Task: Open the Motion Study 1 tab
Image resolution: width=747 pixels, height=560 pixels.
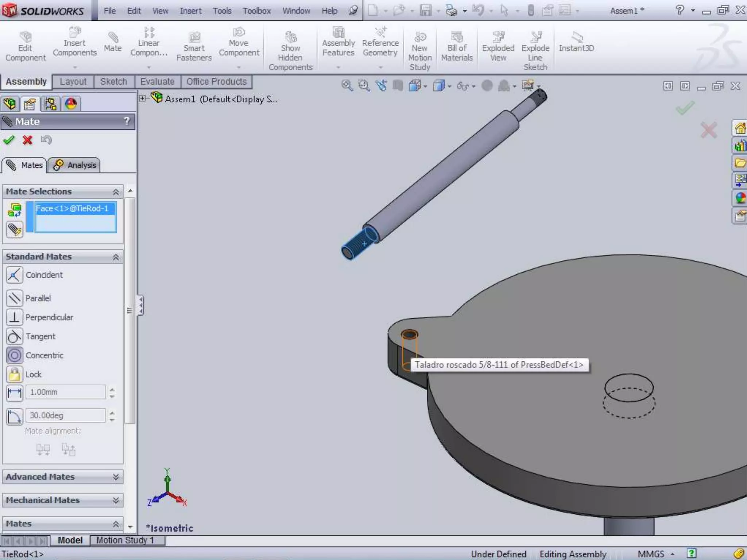Action: tap(125, 540)
